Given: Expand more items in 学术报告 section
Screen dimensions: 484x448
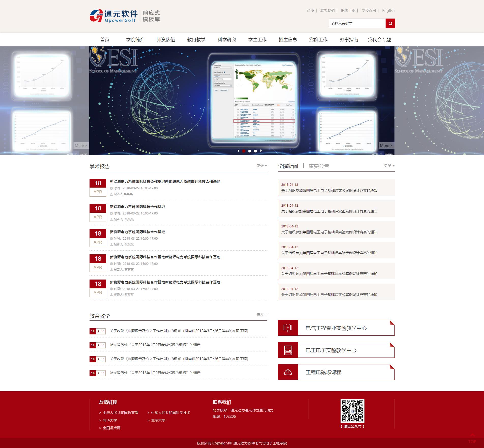Looking at the screenshot, I should click(x=262, y=165).
